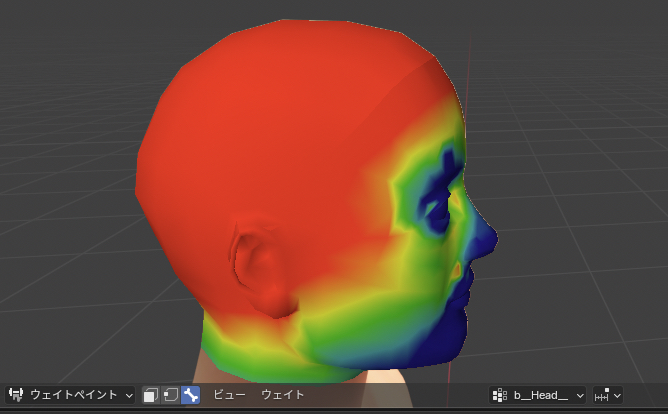
Task: Click the tip of the model's nose
Action: coord(491,239)
